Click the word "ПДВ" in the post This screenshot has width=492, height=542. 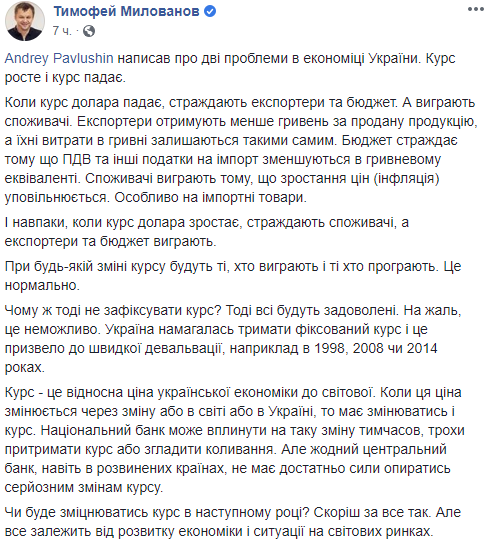pyautogui.click(x=77, y=159)
